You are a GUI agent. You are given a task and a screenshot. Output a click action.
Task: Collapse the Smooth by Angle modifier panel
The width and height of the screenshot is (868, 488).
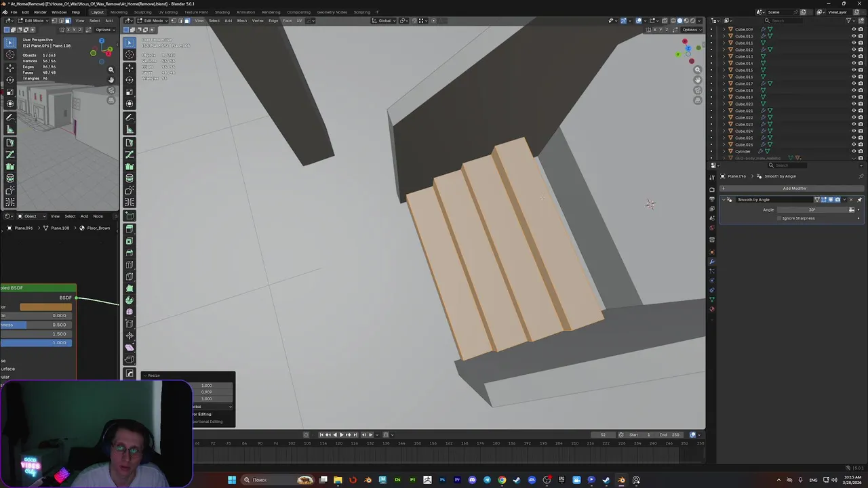[724, 200]
